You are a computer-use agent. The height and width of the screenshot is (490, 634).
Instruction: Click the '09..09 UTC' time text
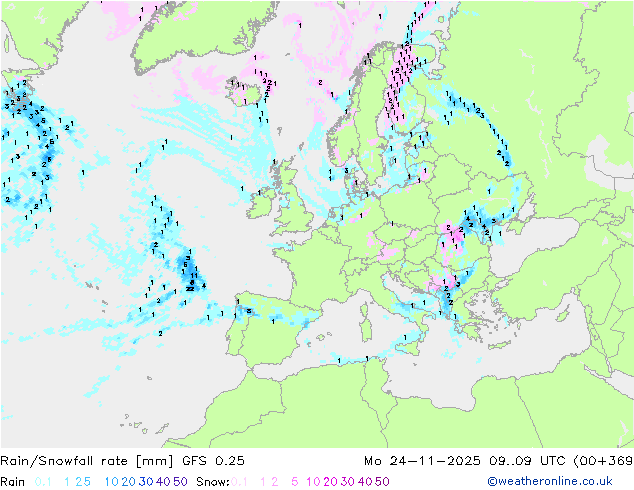(526, 461)
